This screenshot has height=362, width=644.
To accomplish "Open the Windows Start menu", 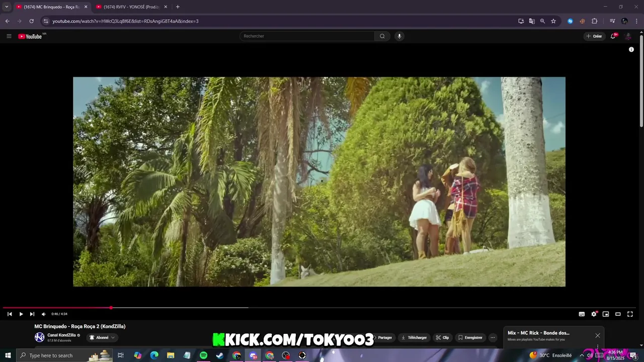I will [8, 355].
